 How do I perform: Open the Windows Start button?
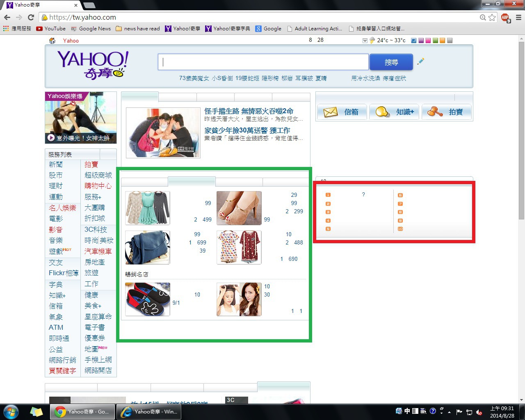click(11, 411)
